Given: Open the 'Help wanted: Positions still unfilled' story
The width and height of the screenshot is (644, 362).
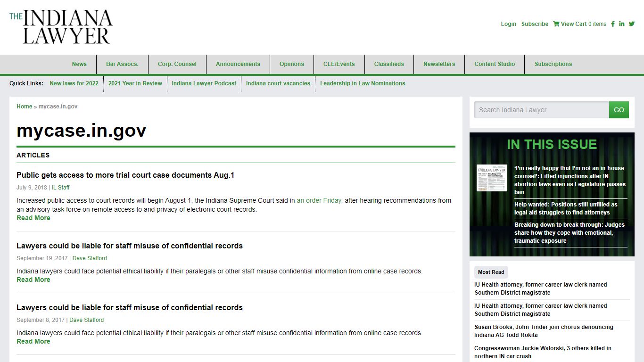Looking at the screenshot, I should pyautogui.click(x=566, y=208).
